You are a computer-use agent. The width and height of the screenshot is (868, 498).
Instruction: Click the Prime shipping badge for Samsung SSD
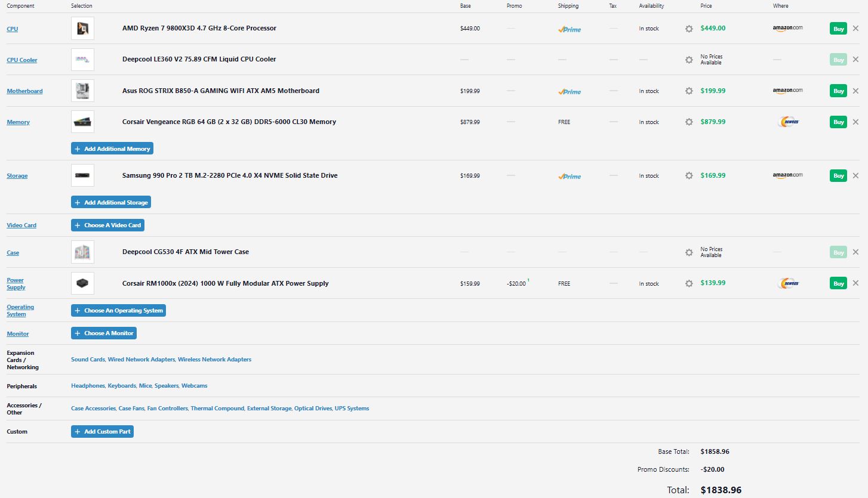tap(570, 177)
